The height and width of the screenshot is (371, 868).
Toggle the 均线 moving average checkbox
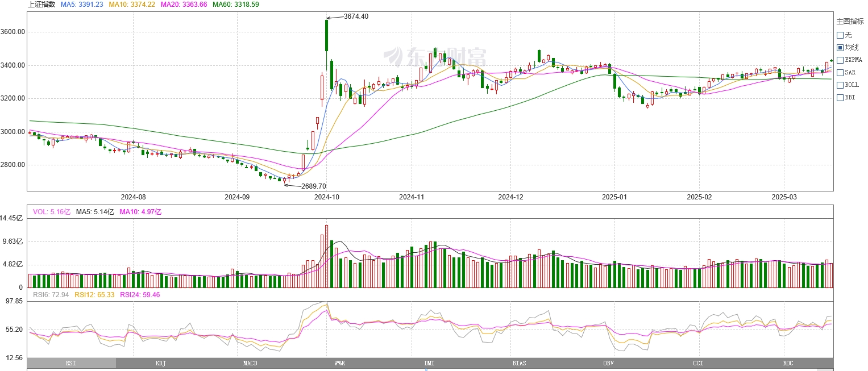[840, 48]
